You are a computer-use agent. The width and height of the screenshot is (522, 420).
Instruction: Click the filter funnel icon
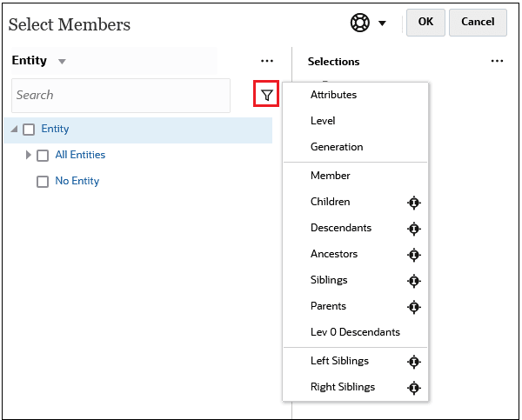[x=266, y=95]
